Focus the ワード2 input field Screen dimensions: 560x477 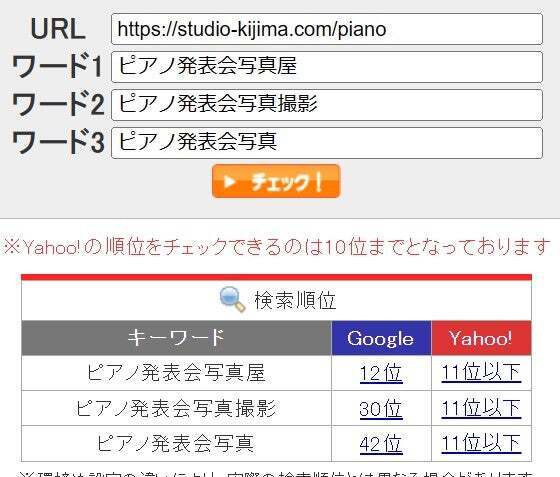[327, 105]
